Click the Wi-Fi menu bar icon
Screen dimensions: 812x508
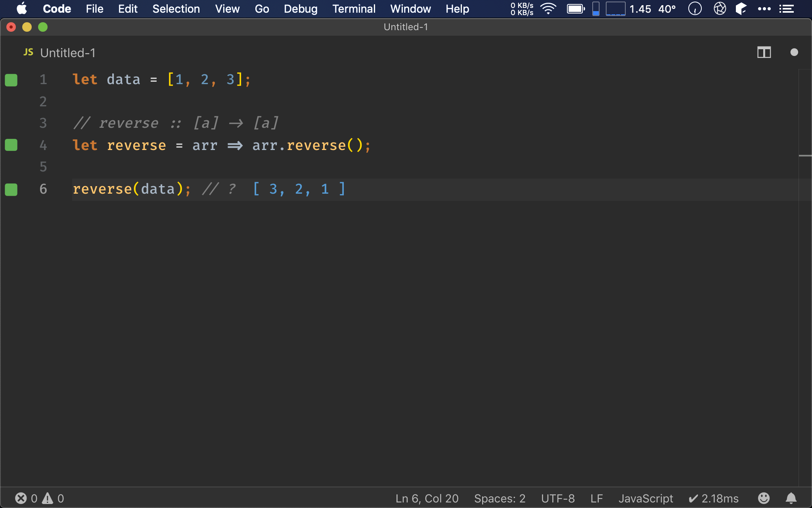pos(549,9)
